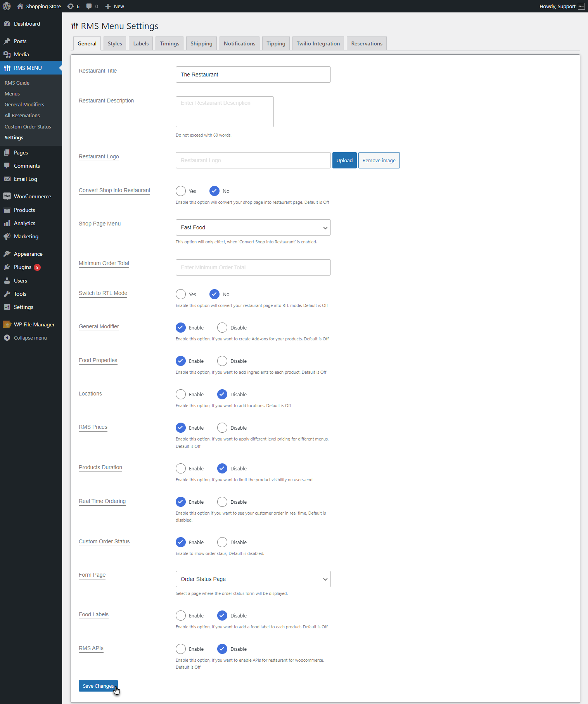588x704 pixels.
Task: Open the comments bubble icon in admin bar
Action: coord(89,6)
